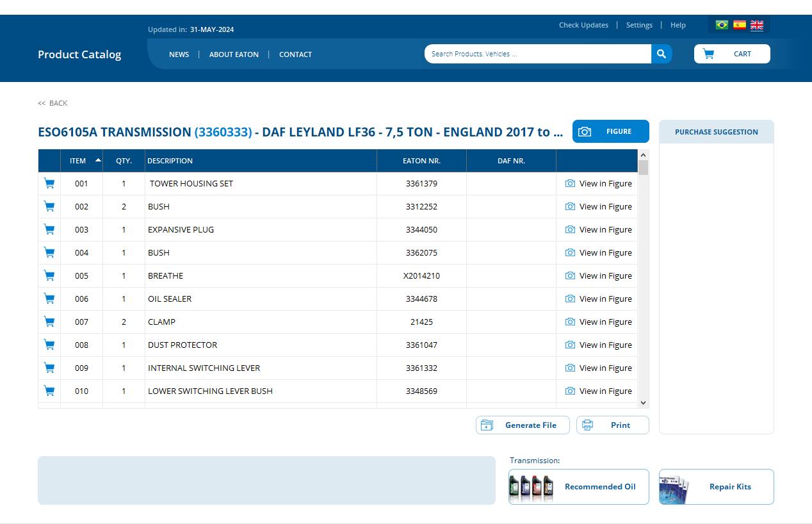Image resolution: width=812 pixels, height=524 pixels.
Task: Sort by QTY. column header
Action: click(124, 161)
